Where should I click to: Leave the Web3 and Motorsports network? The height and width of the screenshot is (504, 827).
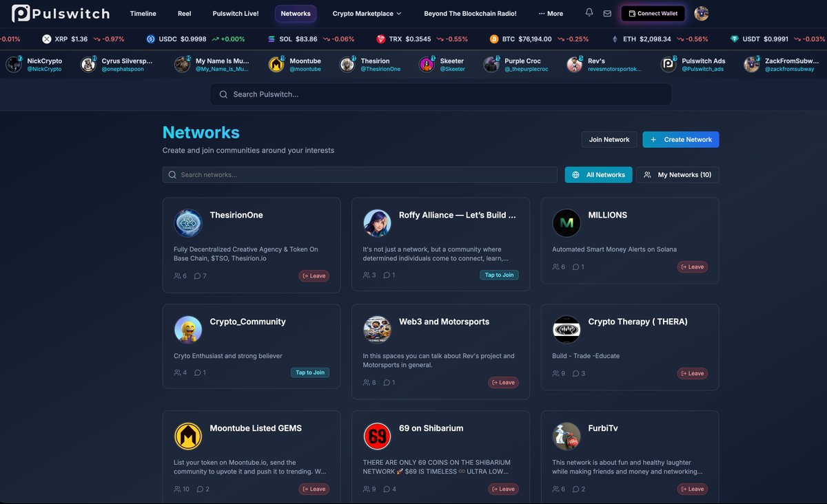point(503,382)
